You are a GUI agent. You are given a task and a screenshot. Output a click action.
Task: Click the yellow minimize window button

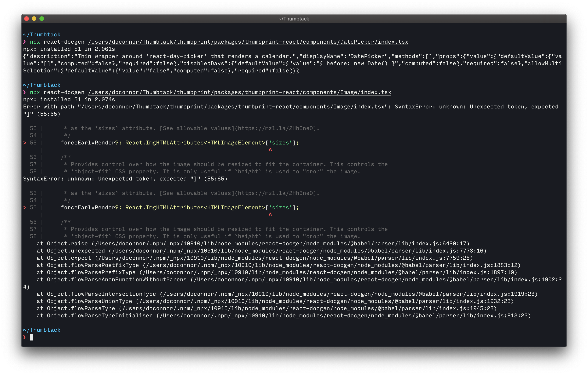pos(34,19)
